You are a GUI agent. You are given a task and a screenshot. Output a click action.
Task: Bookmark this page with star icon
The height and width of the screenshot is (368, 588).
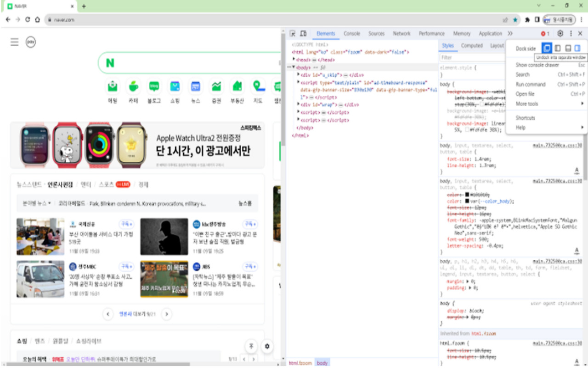click(x=515, y=20)
